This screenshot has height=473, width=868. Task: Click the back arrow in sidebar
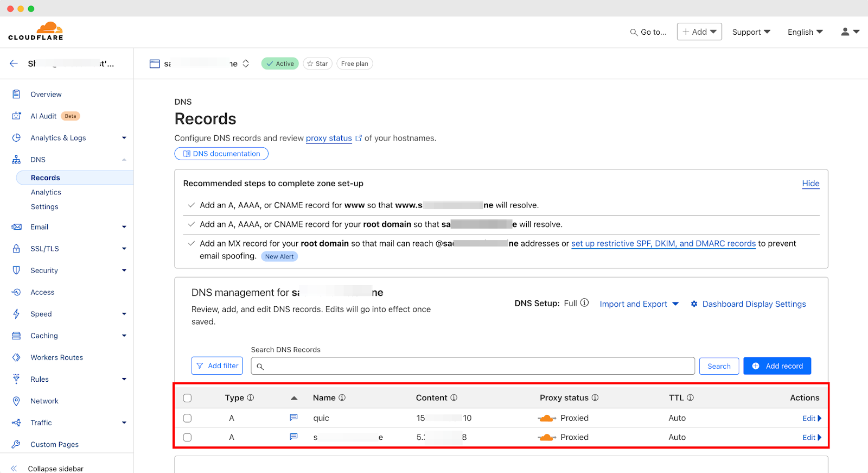click(x=14, y=64)
